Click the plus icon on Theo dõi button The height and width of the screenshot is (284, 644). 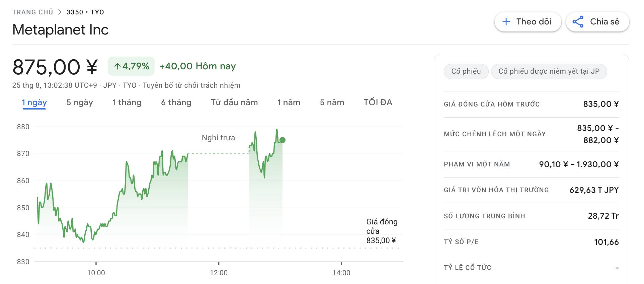coord(506,22)
